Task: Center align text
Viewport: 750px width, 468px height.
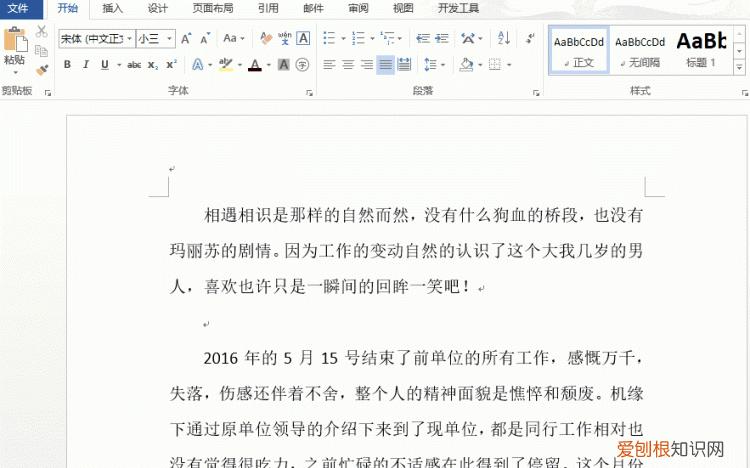Action: pos(348,64)
